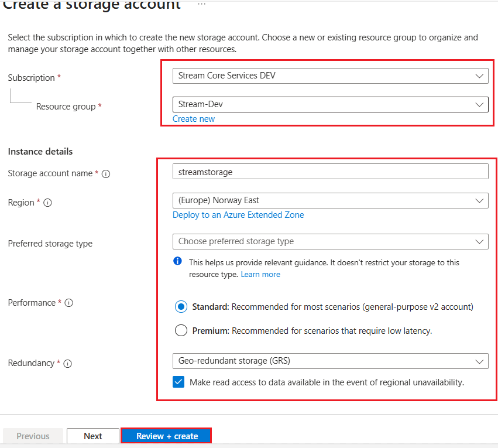This screenshot has height=448, width=498.
Task: Expand the Redundancy dropdown showing GRS
Action: 330,361
